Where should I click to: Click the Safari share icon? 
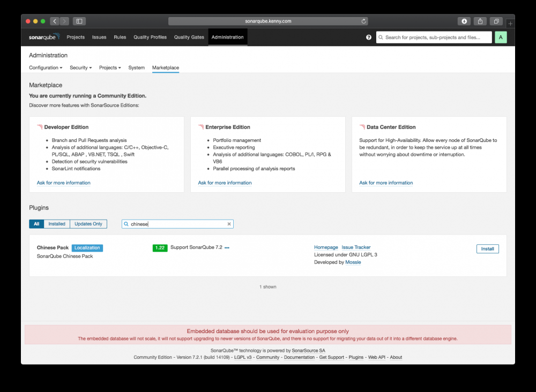coord(480,21)
